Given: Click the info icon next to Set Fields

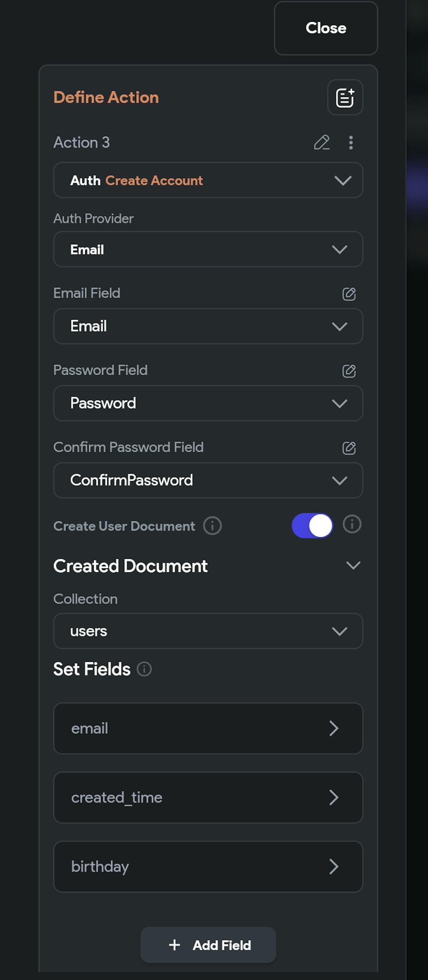Looking at the screenshot, I should [144, 669].
